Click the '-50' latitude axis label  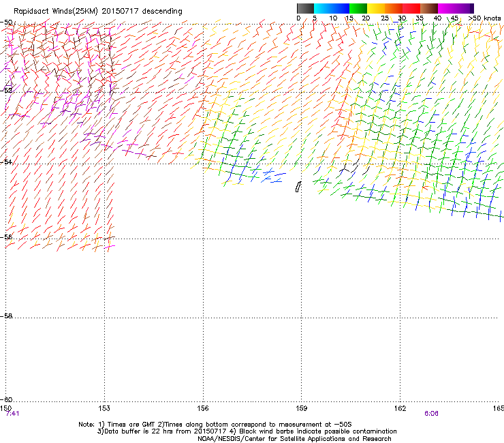(7, 22)
